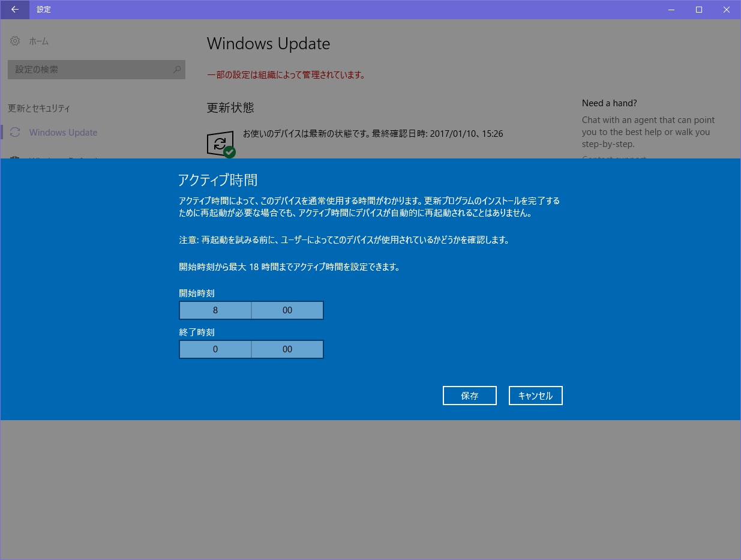
Task: Click the back arrow in the title bar
Action: click(15, 10)
